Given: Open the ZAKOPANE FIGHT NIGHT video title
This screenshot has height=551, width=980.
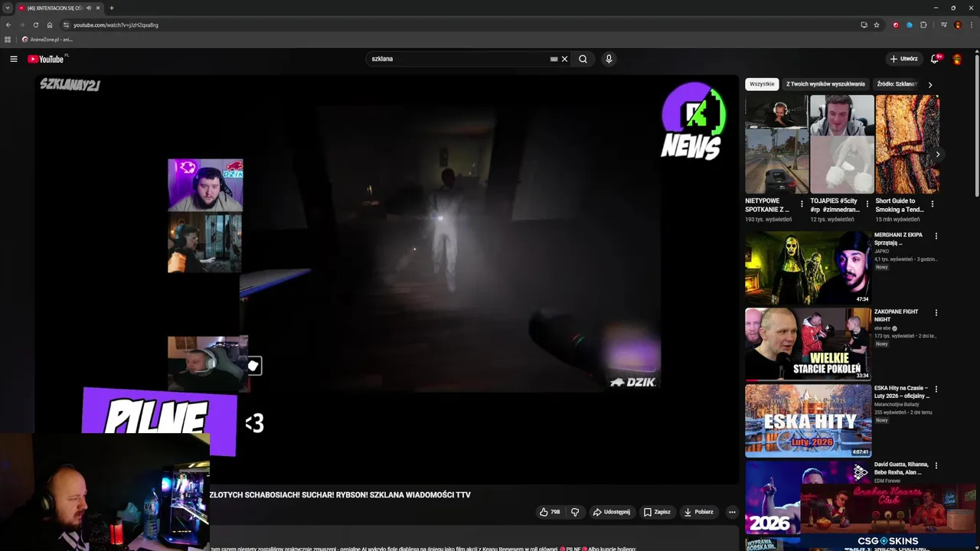Looking at the screenshot, I should pyautogui.click(x=896, y=315).
